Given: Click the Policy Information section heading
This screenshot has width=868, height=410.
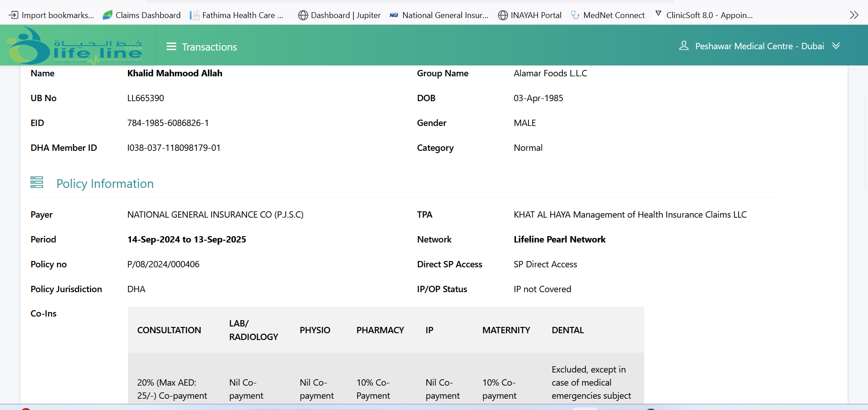Looking at the screenshot, I should tap(105, 184).
